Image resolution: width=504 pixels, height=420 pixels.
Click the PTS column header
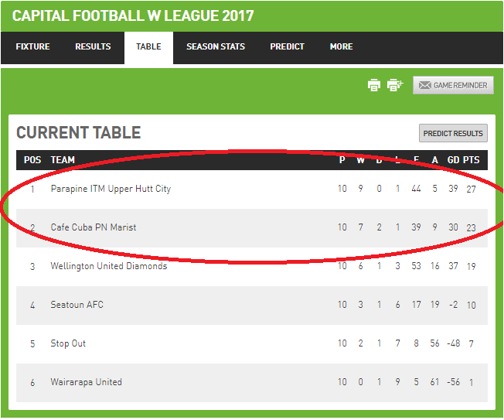[472, 160]
